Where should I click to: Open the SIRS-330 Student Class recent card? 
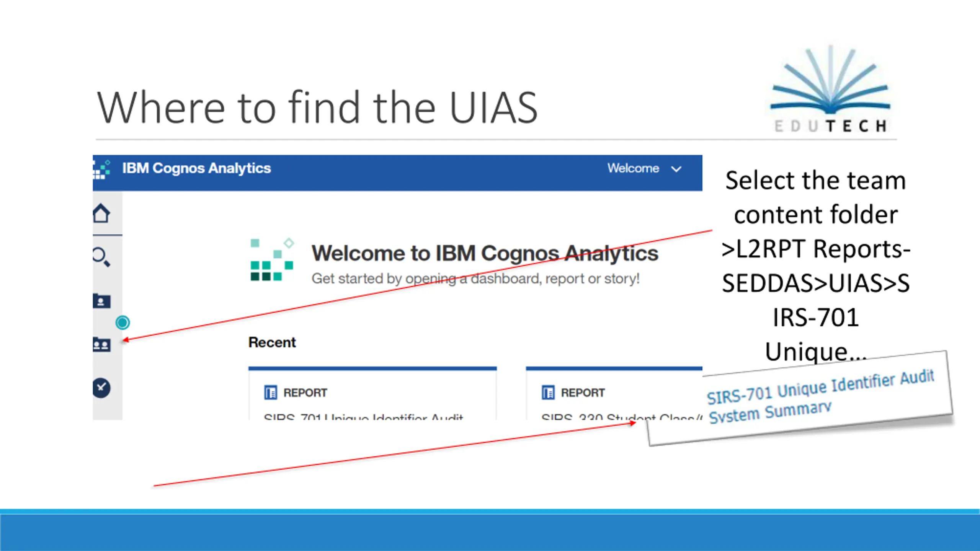[614, 393]
